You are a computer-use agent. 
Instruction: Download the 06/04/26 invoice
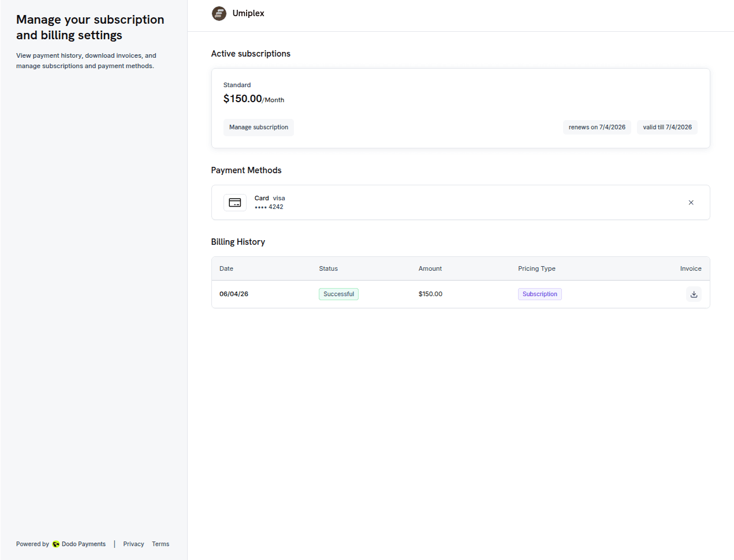(694, 294)
